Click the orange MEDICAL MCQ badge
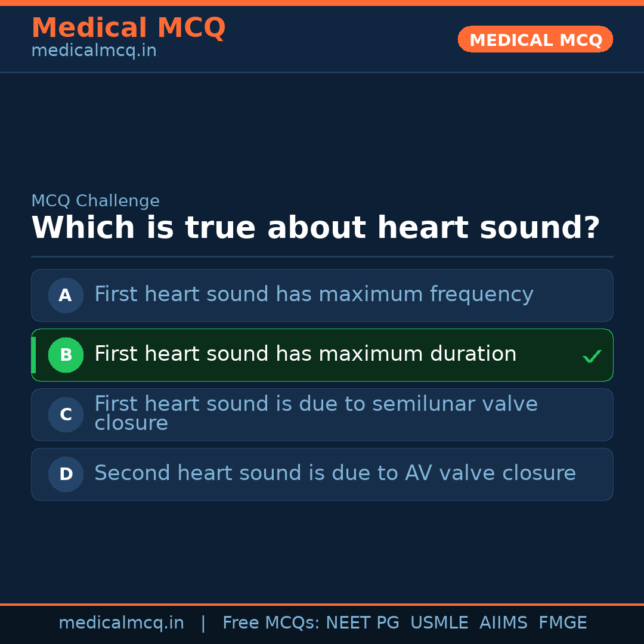 [x=535, y=40]
